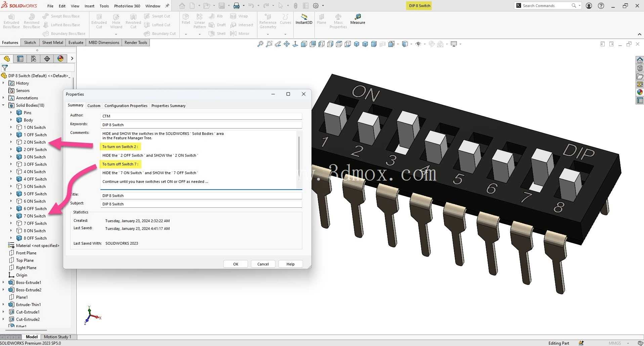Collapse the Solid Bodies(18) folder

[3, 105]
